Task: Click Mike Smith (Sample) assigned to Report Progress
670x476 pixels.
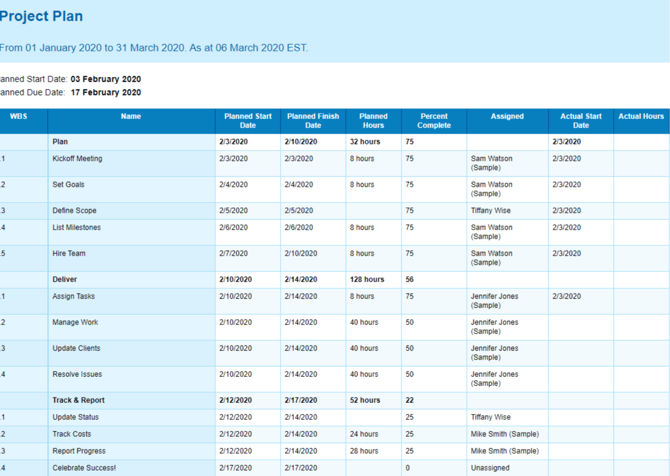Action: 505,451
